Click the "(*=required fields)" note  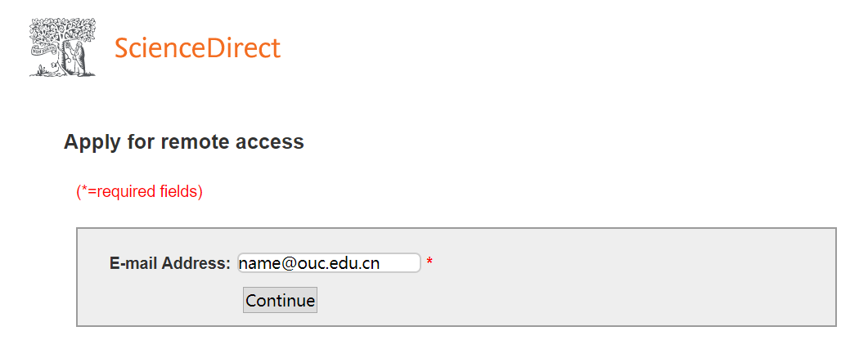tap(139, 191)
